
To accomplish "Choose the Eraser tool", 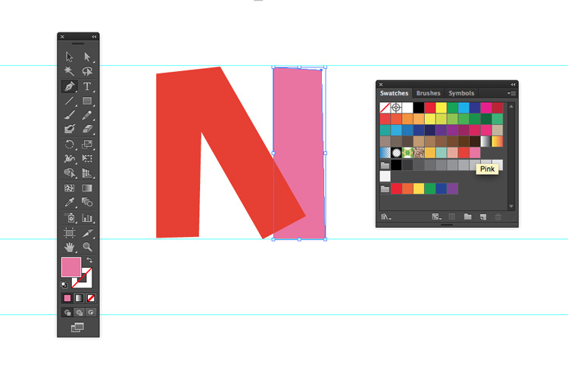I will point(87,129).
